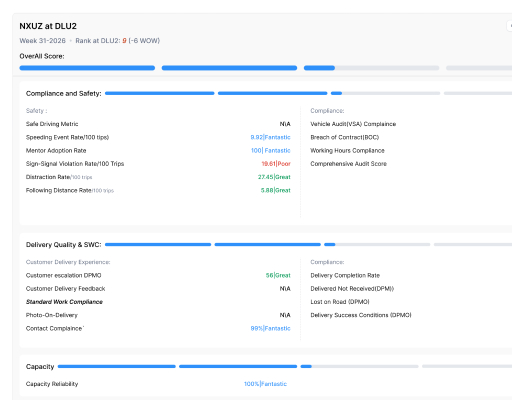Click N/A value for Customer Delivery Feedback
This screenshot has height=400, width=512.
[x=285, y=289]
